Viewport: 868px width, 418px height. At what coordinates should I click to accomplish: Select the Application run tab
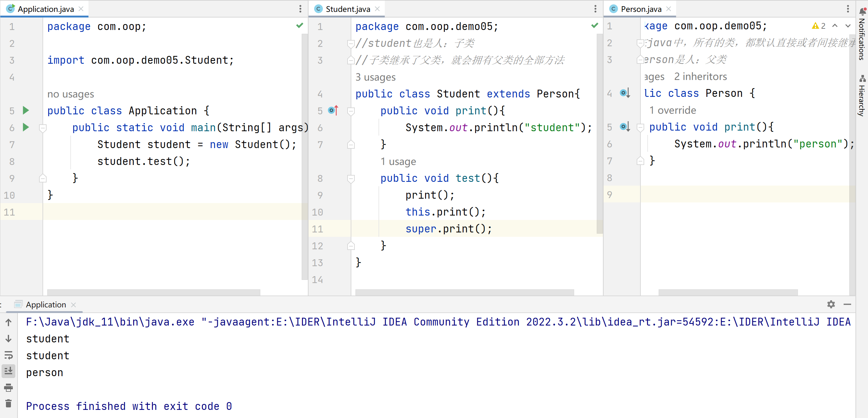46,305
